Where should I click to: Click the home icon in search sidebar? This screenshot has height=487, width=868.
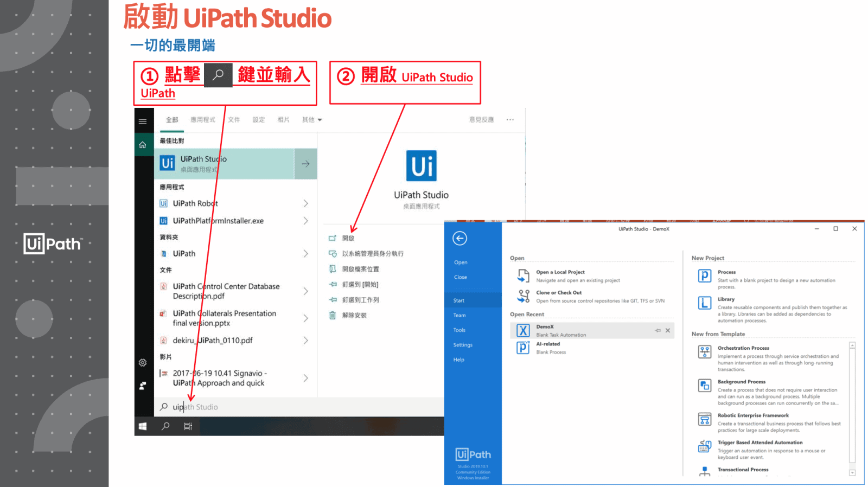click(143, 145)
